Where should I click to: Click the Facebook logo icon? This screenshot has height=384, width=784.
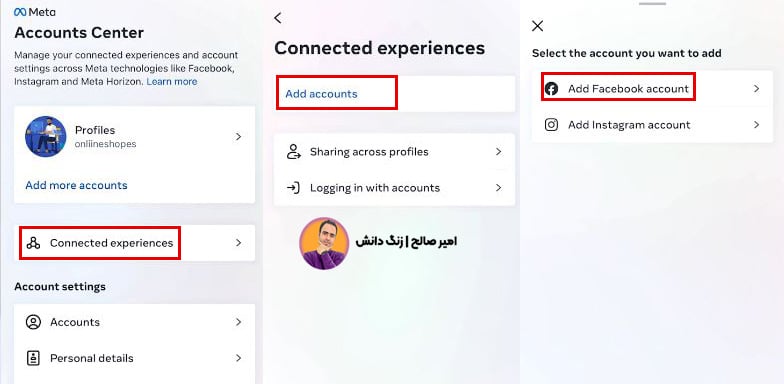(551, 89)
